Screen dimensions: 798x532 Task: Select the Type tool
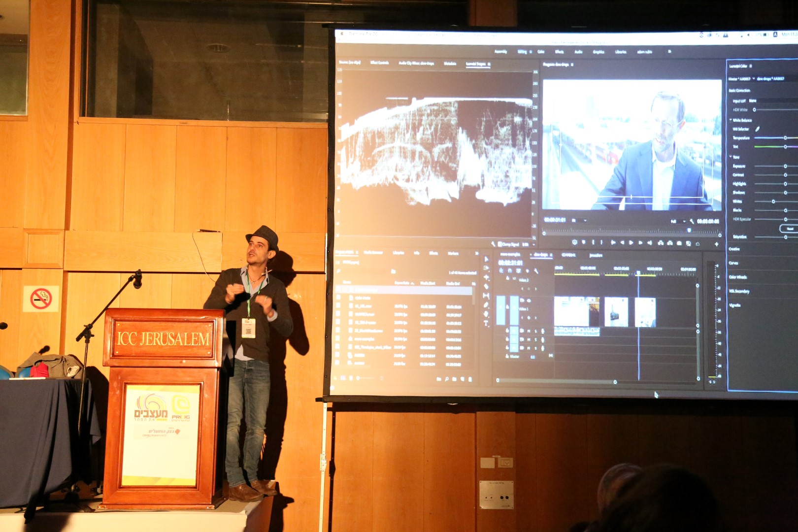(x=486, y=324)
